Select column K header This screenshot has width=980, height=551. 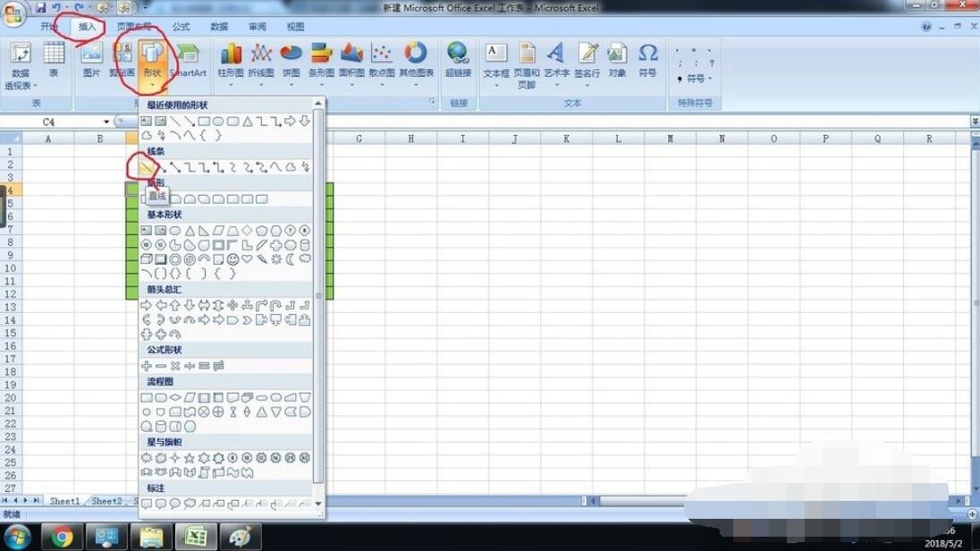[566, 139]
